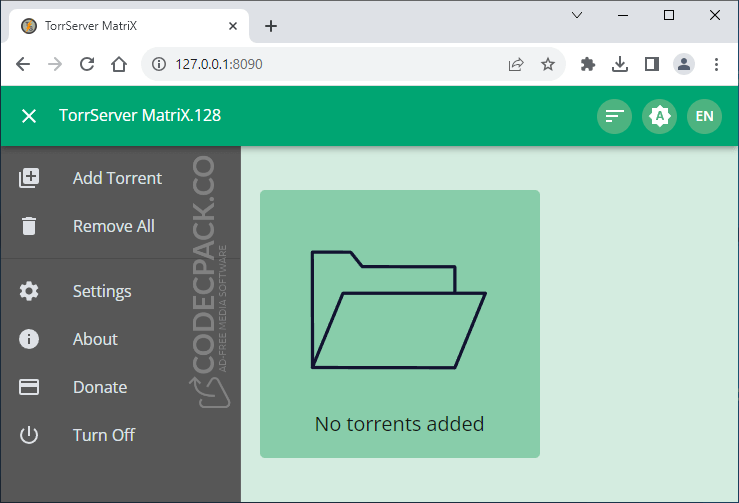This screenshot has width=739, height=503.
Task: Reload the page
Action: click(x=87, y=64)
